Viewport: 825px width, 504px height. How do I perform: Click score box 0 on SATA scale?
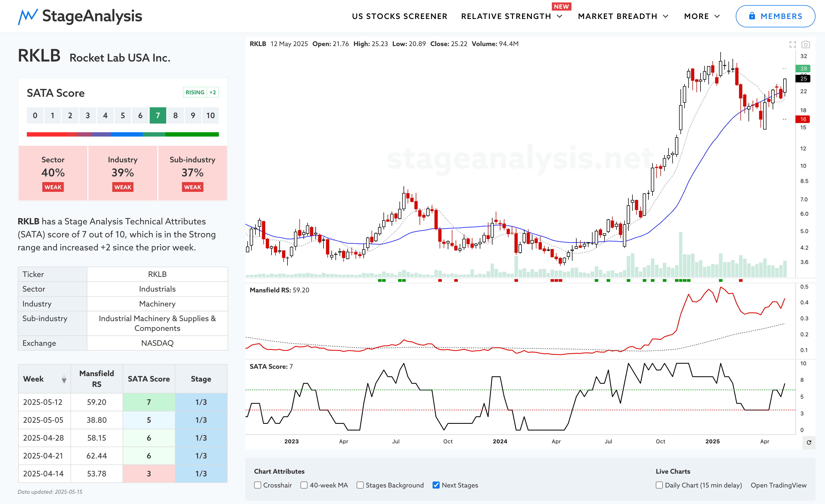(x=35, y=116)
